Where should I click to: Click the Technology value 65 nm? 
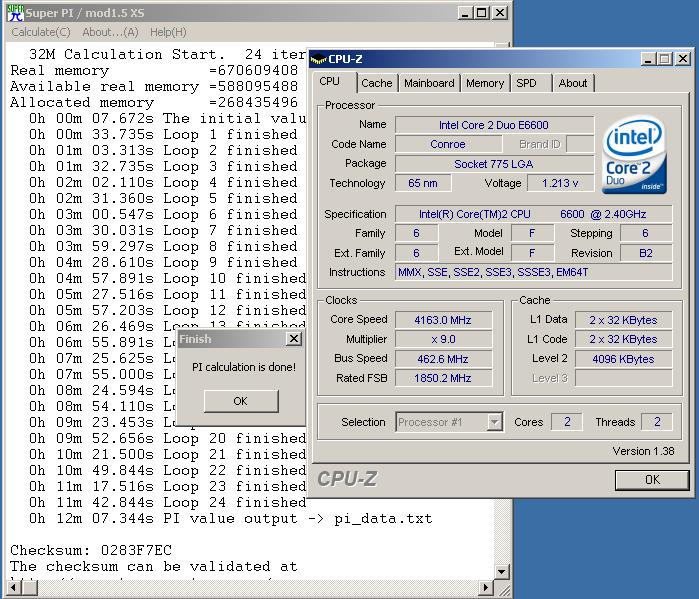coord(423,183)
